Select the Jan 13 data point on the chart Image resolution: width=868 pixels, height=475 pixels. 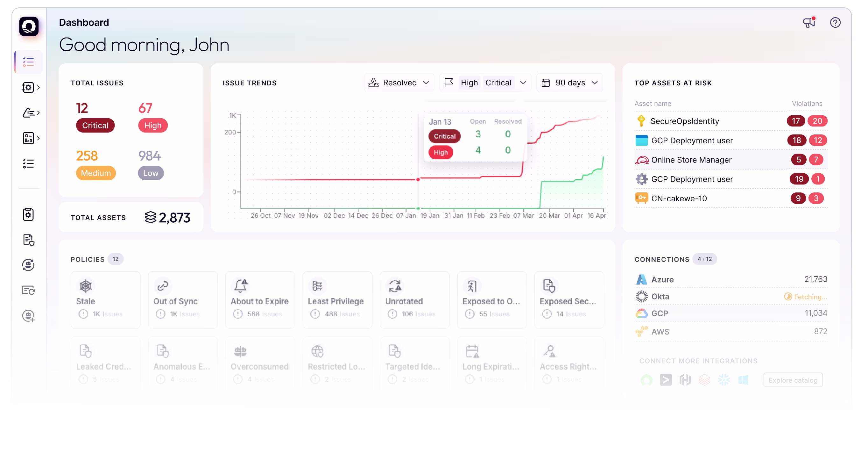418,179
